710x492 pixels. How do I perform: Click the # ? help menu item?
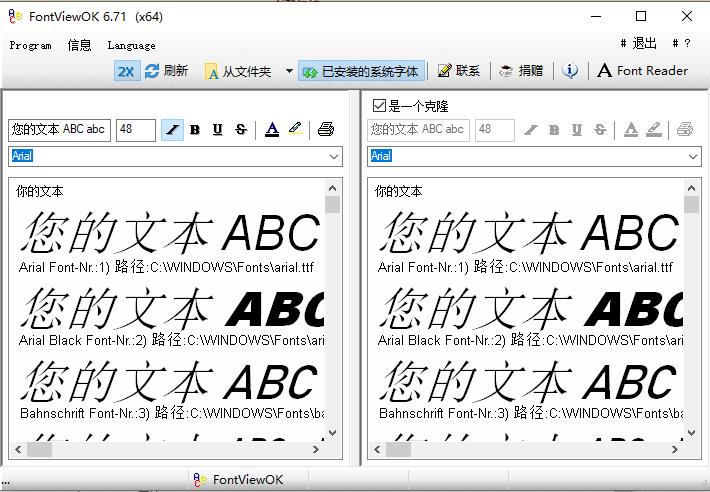pyautogui.click(x=681, y=43)
